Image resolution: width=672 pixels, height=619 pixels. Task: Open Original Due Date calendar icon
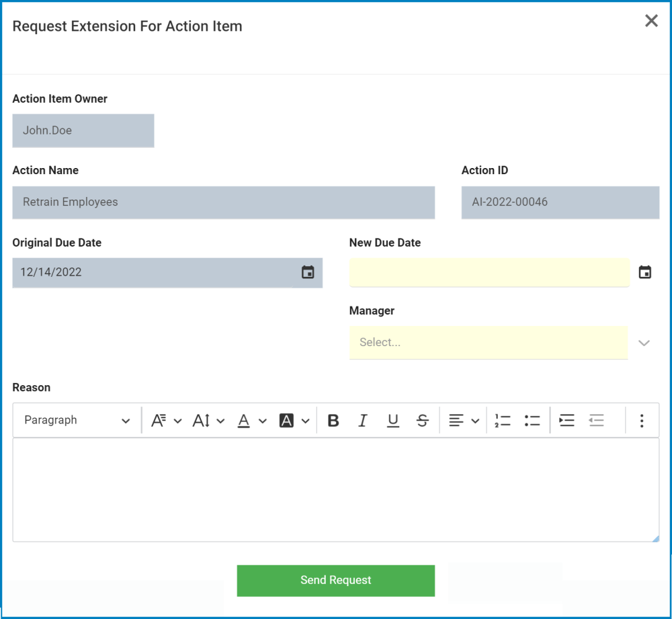click(308, 273)
